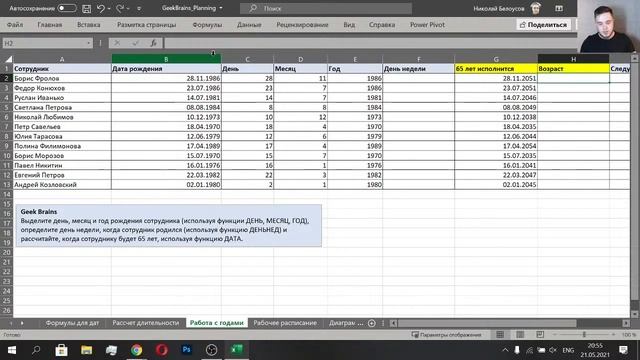Switch to Рассчет длительности sheet tab

(x=146, y=322)
